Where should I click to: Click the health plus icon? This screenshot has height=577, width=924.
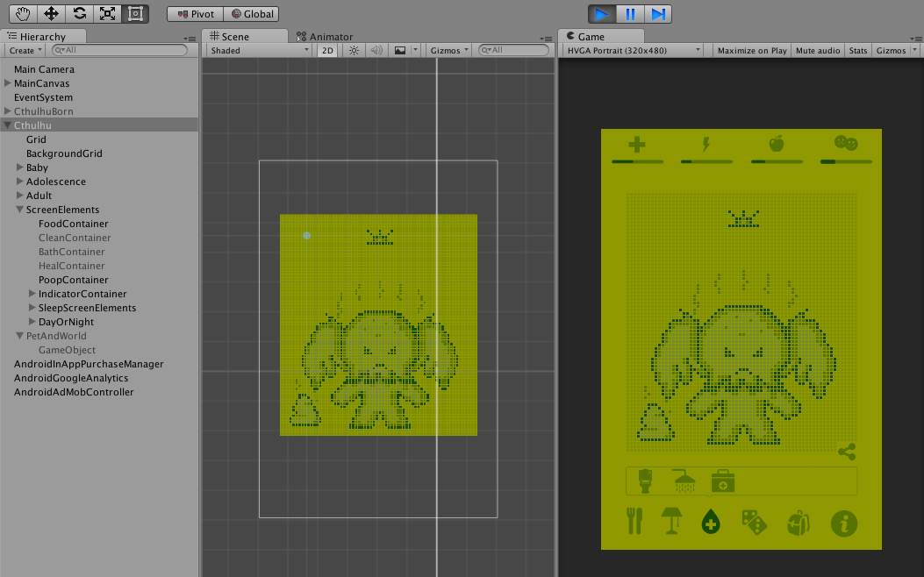click(637, 144)
